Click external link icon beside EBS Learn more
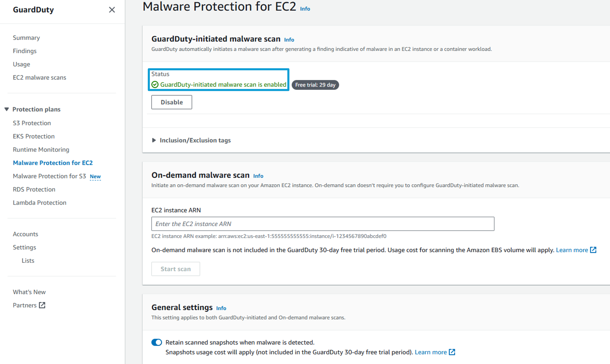The height and width of the screenshot is (364, 610). point(593,250)
